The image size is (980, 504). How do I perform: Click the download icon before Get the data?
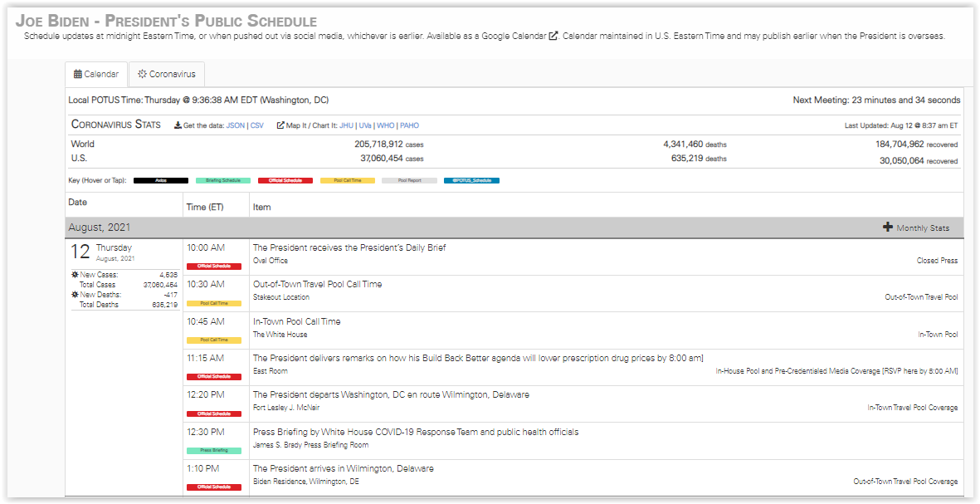178,125
